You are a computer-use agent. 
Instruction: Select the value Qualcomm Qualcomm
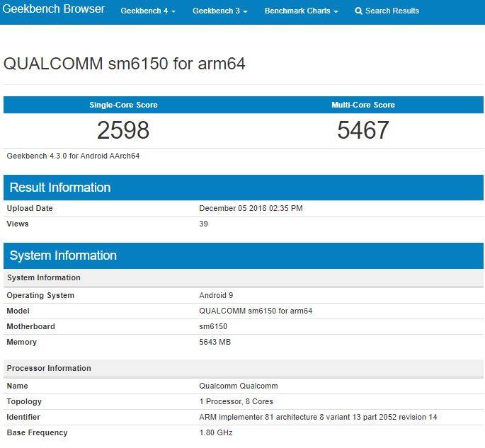[239, 386]
